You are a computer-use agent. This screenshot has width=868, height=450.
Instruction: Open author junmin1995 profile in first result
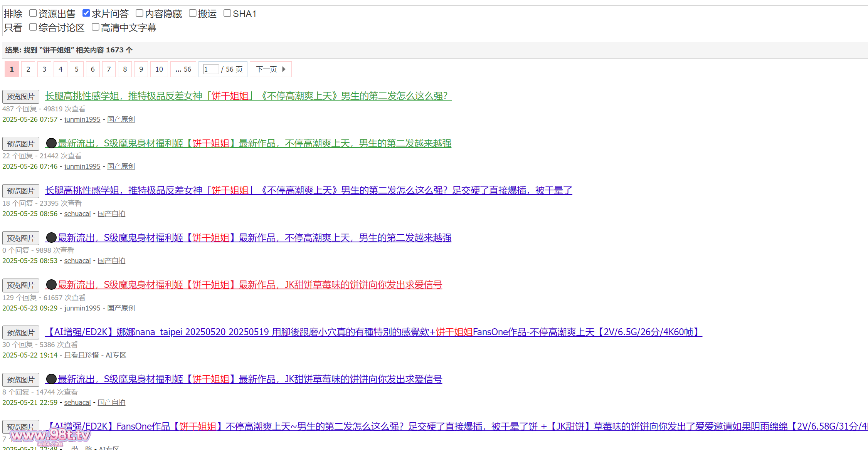pyautogui.click(x=82, y=119)
